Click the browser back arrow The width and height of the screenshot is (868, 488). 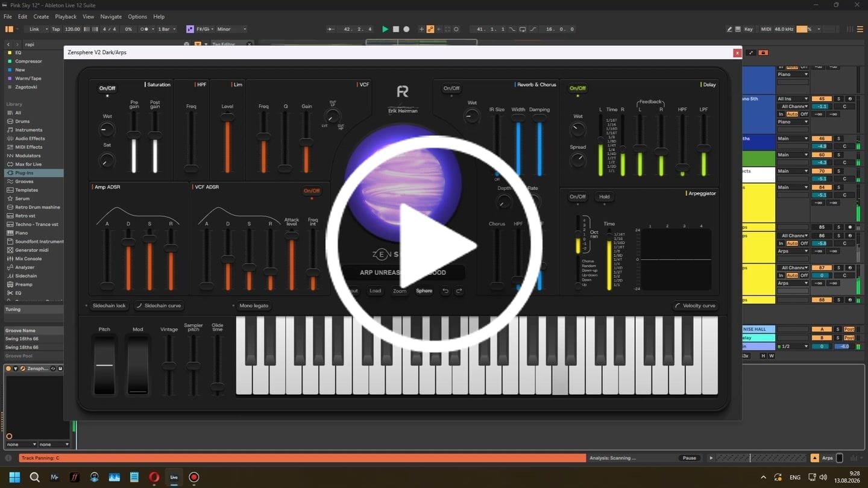point(8,44)
